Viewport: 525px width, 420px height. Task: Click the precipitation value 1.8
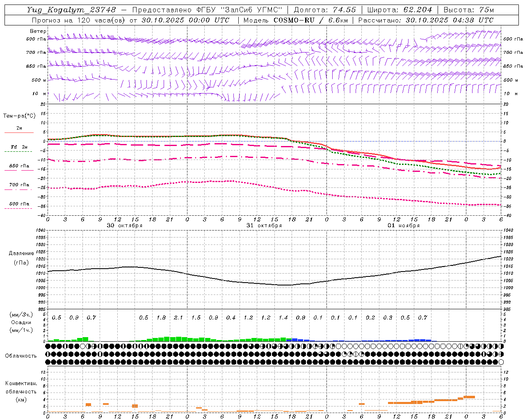pos(161,318)
